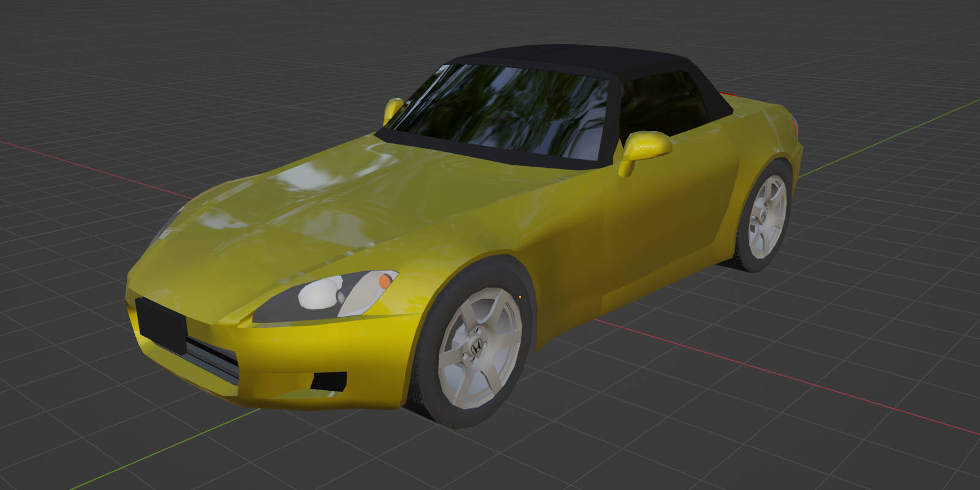Click the black front license plate
The image size is (980, 490).
161,323
